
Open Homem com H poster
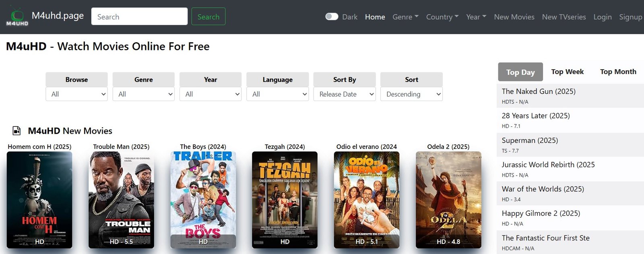point(39,200)
